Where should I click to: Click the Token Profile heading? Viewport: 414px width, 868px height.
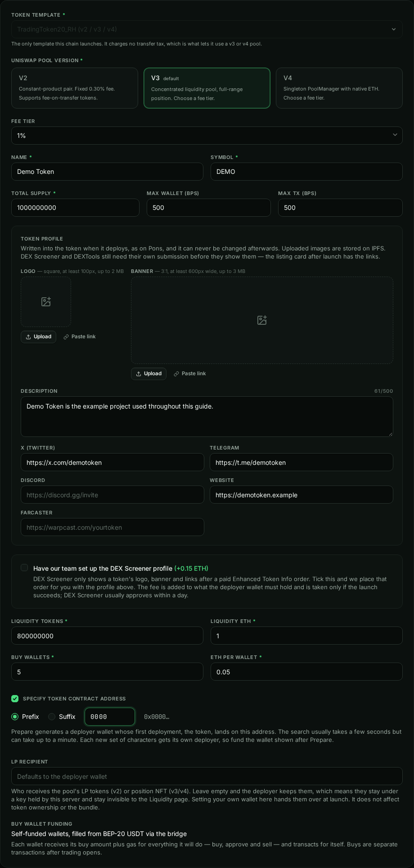(42, 239)
